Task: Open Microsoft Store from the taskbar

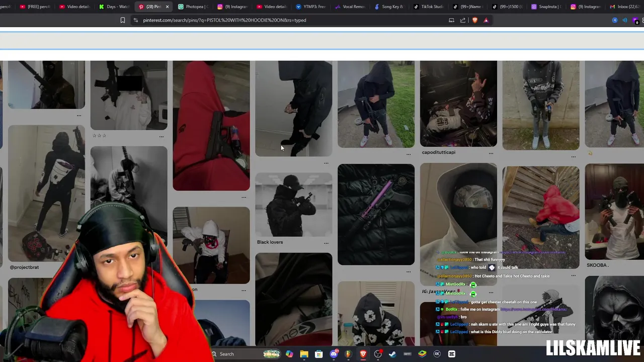Action: pyautogui.click(x=318, y=354)
